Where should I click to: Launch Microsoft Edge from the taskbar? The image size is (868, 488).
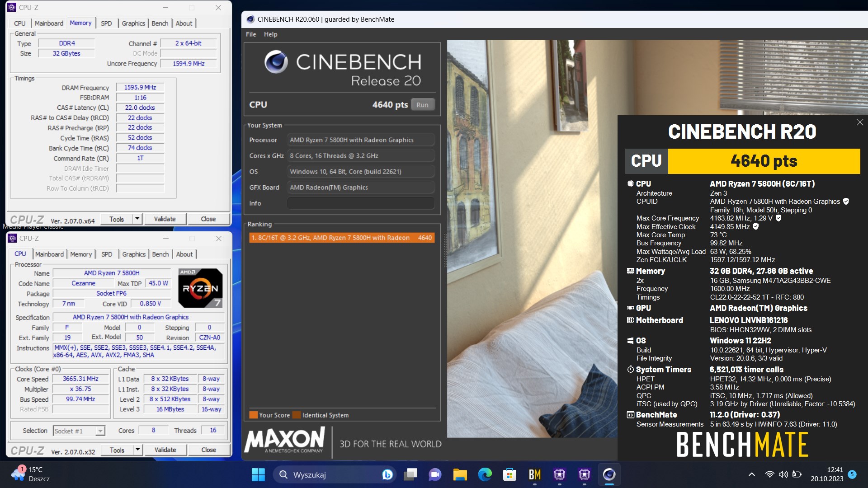click(x=485, y=474)
